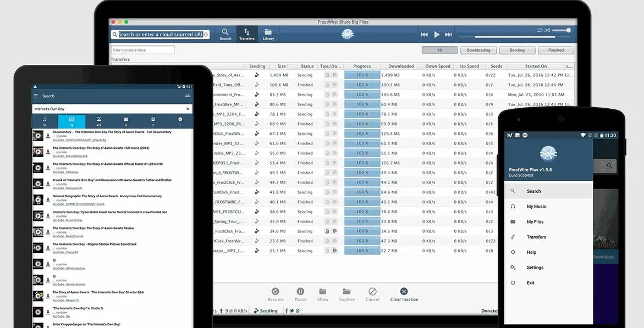Play media in the desktop player
The height and width of the screenshot is (328, 644).
point(437,35)
